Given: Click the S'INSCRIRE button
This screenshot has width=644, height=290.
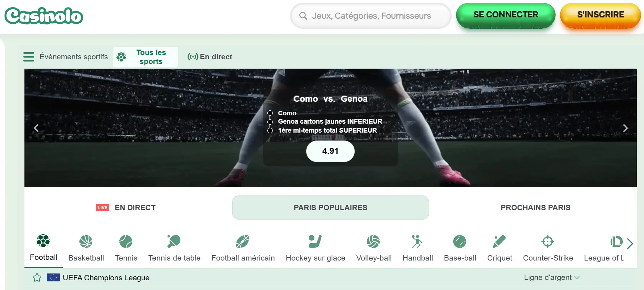Looking at the screenshot, I should click(x=601, y=15).
